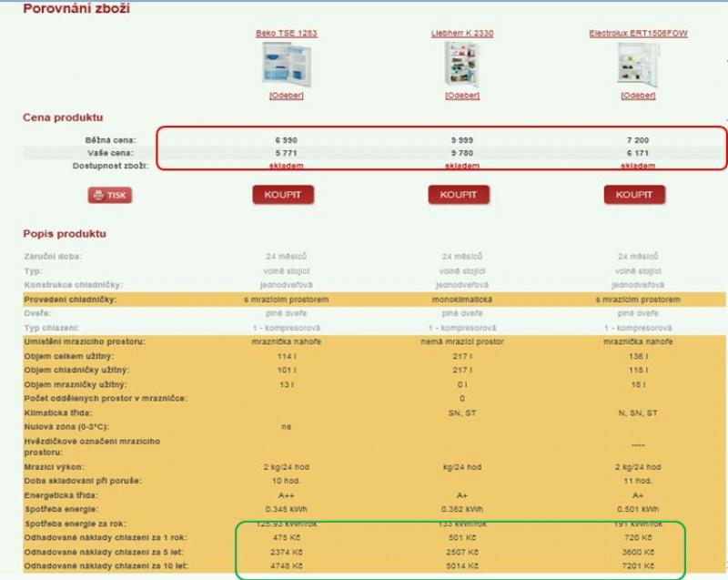Click Beko consumption 0,345 kWh
The width and height of the screenshot is (728, 580).
(x=287, y=509)
